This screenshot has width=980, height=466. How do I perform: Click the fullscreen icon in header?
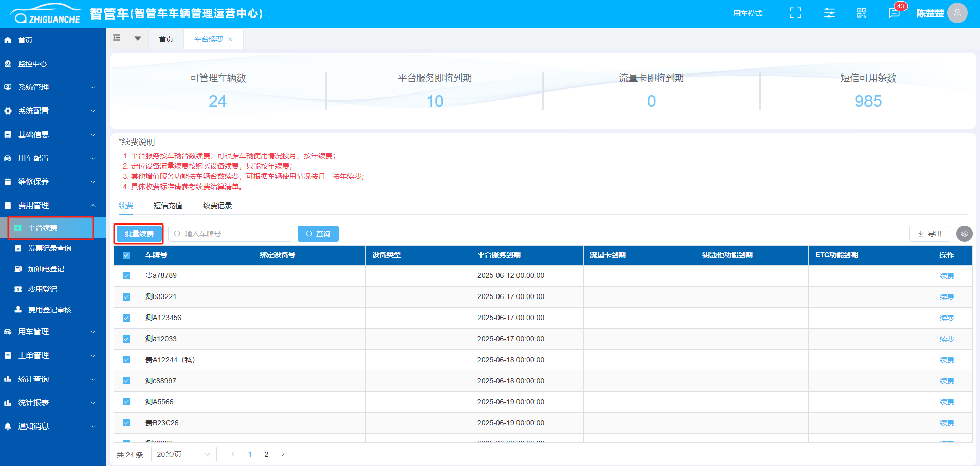[x=795, y=13]
